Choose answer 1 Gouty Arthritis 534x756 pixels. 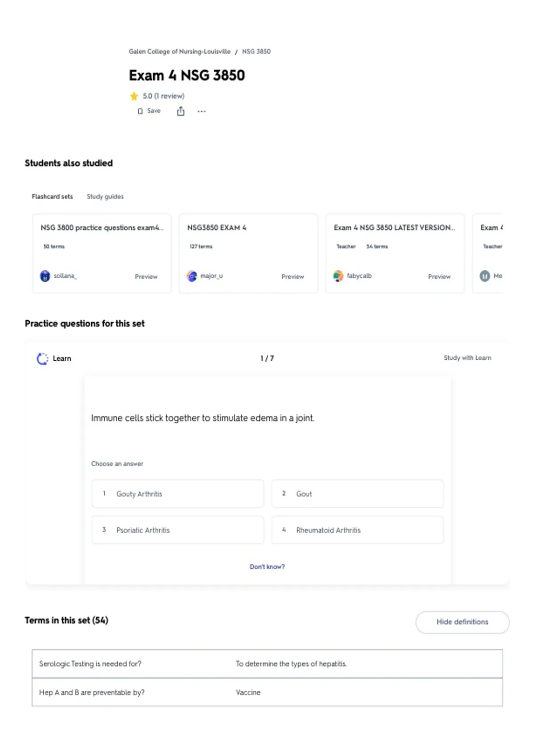click(x=178, y=494)
